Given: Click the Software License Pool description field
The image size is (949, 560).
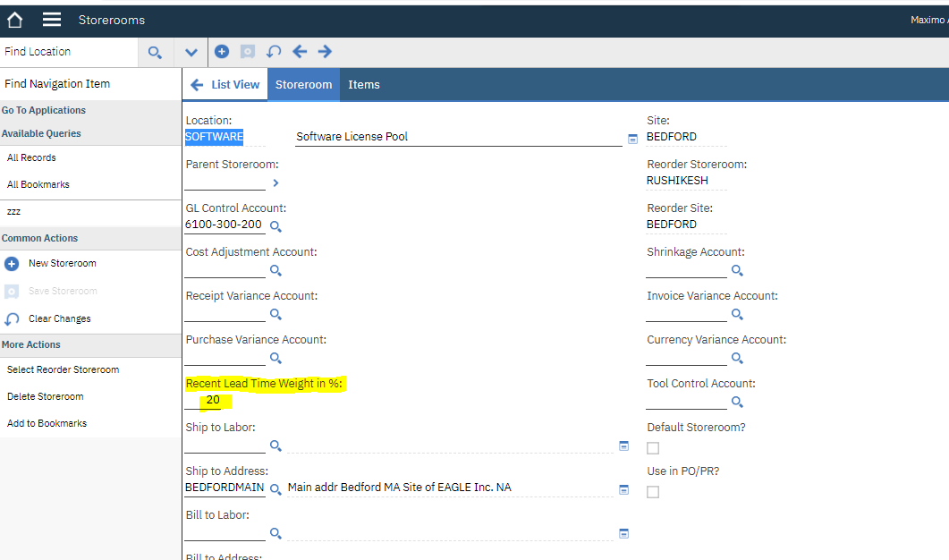Looking at the screenshot, I should (459, 137).
